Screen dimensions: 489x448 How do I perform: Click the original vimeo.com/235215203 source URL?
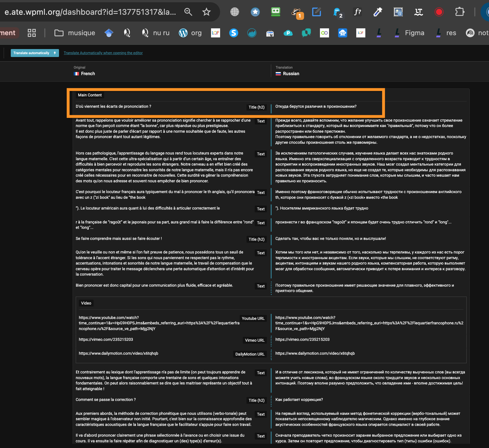[x=106, y=340]
